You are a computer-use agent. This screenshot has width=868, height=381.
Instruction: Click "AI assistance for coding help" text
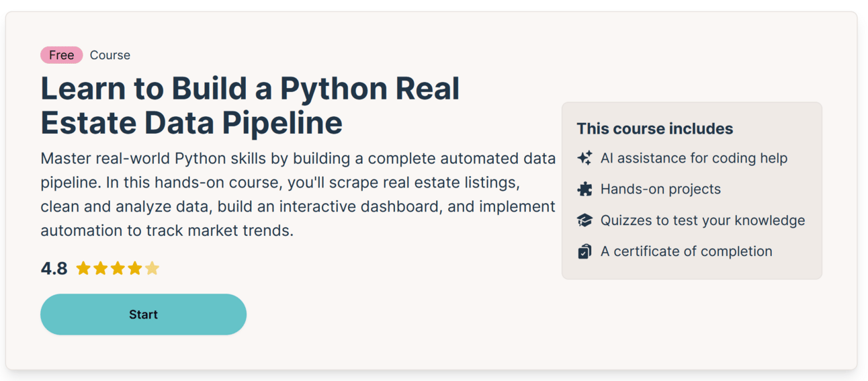(x=693, y=158)
